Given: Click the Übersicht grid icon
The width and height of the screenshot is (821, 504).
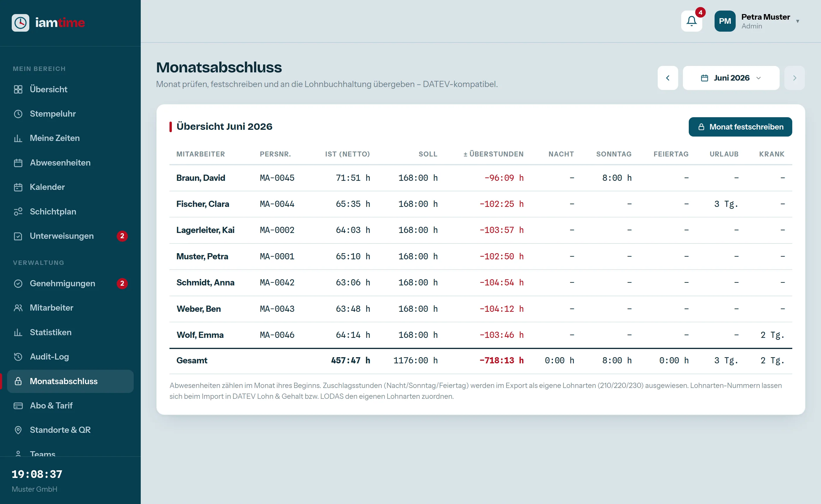Looking at the screenshot, I should click(18, 89).
